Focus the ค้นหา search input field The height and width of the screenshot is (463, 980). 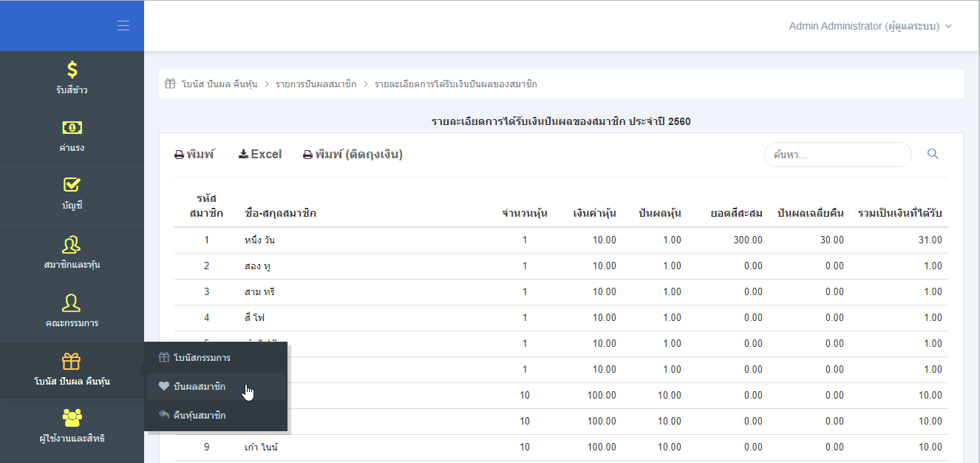coord(837,155)
